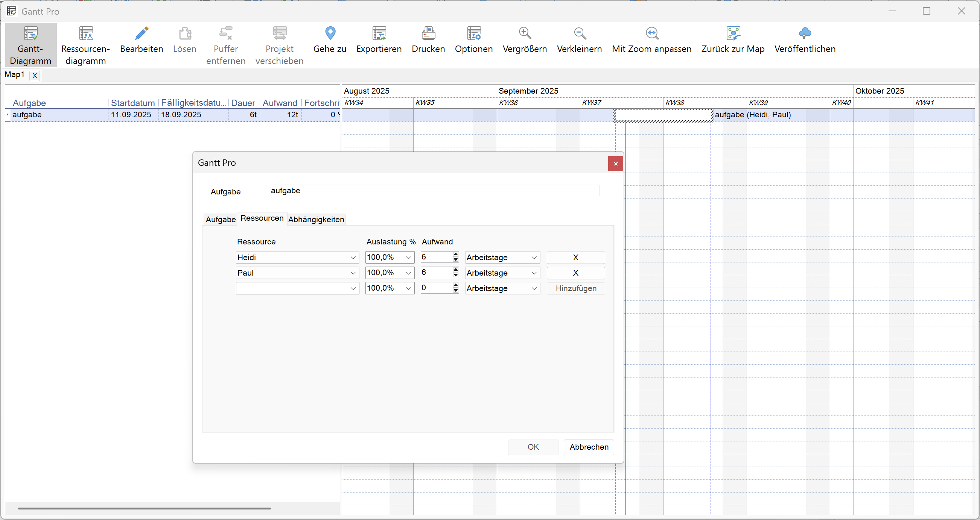The image size is (980, 520).
Task: Click the Veröffentlichen cloud icon
Action: click(x=805, y=33)
